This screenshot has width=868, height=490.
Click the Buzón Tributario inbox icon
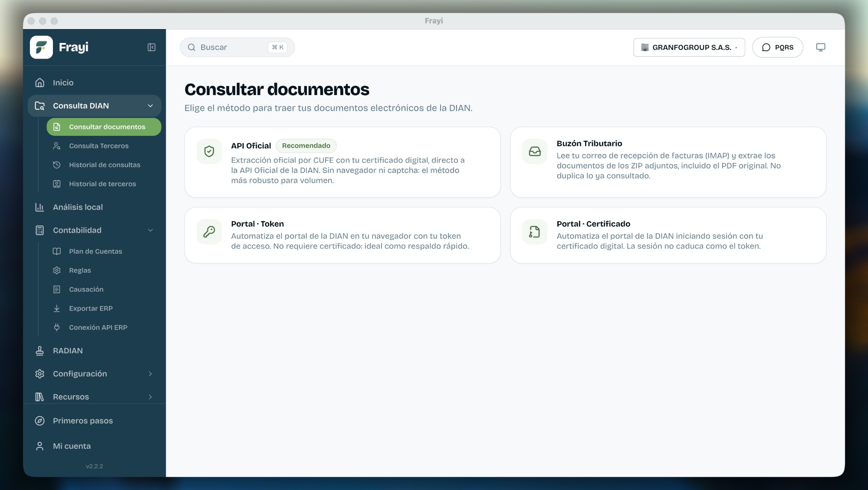[x=535, y=151]
